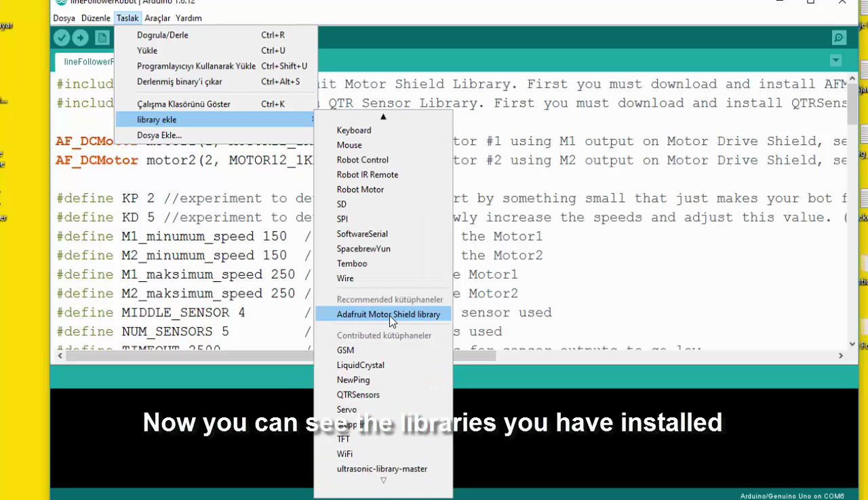Select Robot Control library
Screen dimensions: 868x500
pos(383,160)
